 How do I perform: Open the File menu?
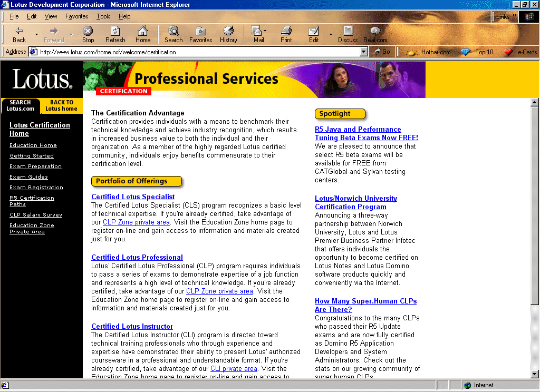pyautogui.click(x=14, y=16)
